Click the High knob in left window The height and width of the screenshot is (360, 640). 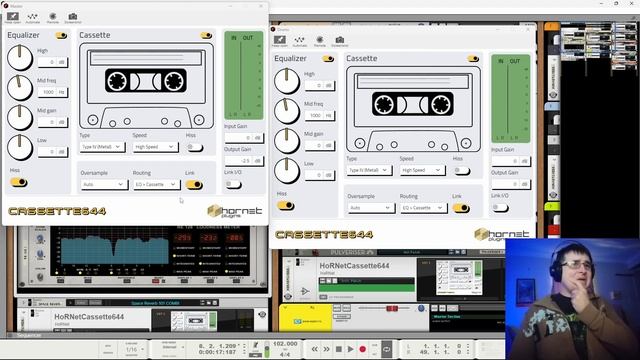click(x=20, y=58)
